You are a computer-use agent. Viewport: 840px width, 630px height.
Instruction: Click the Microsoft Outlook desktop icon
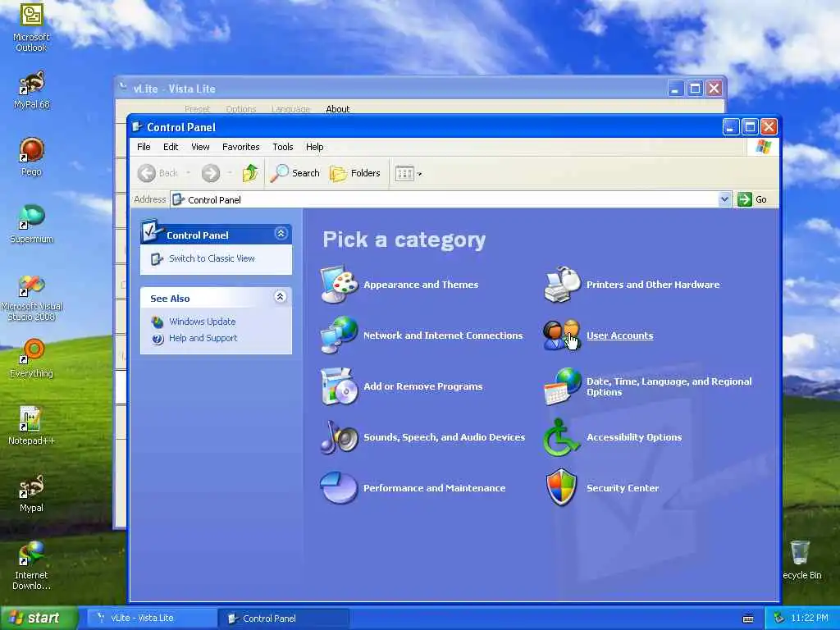(31, 27)
